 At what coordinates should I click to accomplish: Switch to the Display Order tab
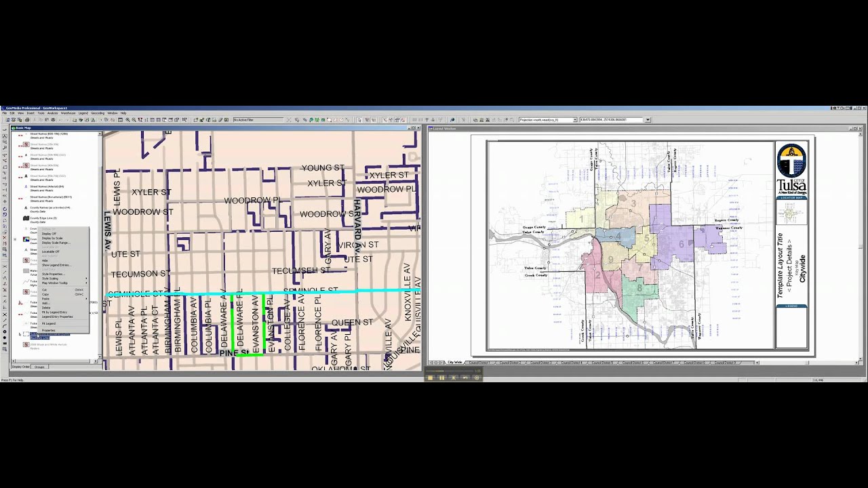(x=21, y=367)
